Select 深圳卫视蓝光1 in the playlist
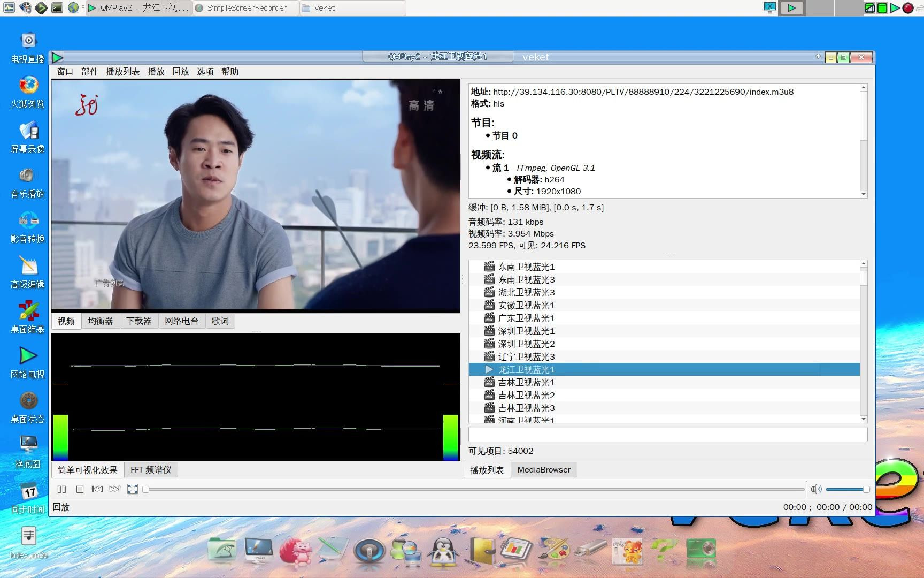 (664, 331)
